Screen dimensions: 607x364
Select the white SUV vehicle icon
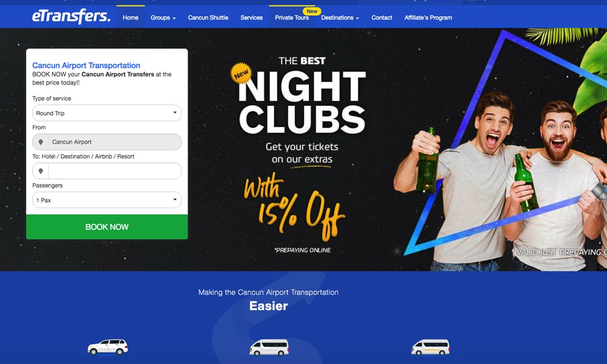pos(107,347)
